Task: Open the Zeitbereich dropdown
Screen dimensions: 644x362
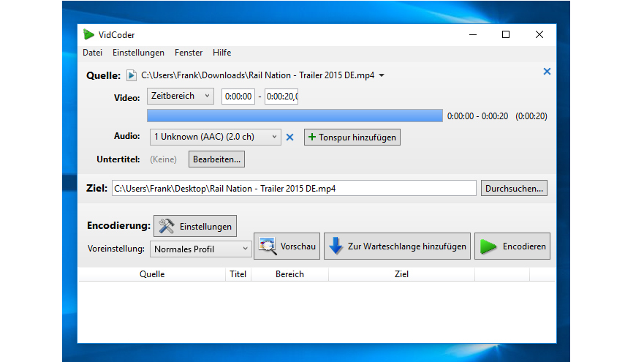Action: coord(180,96)
